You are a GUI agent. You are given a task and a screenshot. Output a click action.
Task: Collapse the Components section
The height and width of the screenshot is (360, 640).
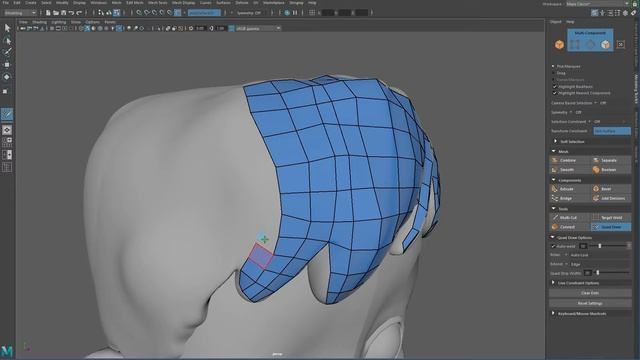554,180
